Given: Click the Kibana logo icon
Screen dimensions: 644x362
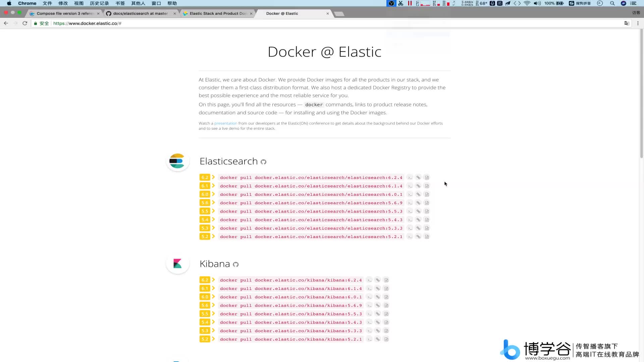Looking at the screenshot, I should tap(177, 264).
